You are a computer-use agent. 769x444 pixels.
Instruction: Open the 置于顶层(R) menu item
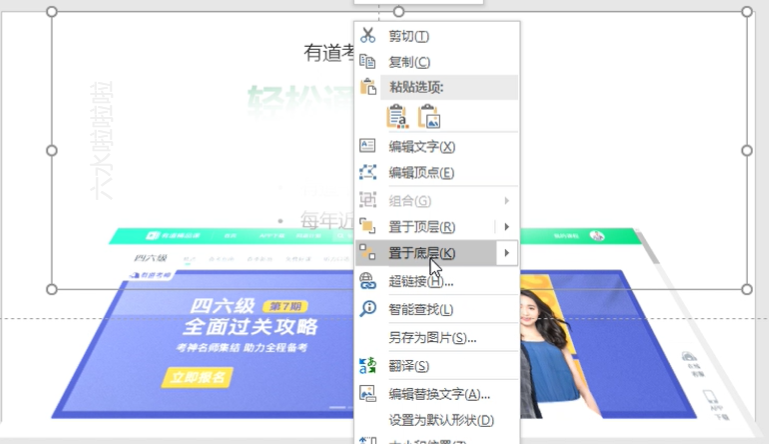pyautogui.click(x=425, y=227)
